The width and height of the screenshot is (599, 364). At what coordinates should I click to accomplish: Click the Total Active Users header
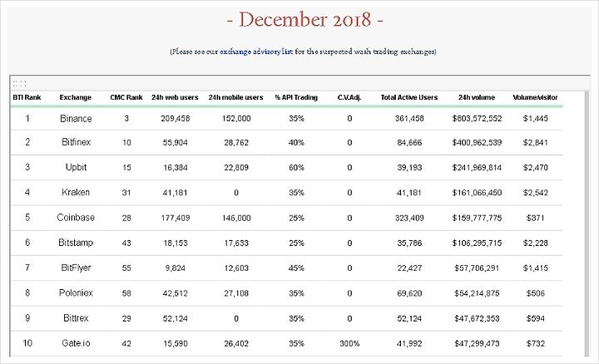coord(409,97)
